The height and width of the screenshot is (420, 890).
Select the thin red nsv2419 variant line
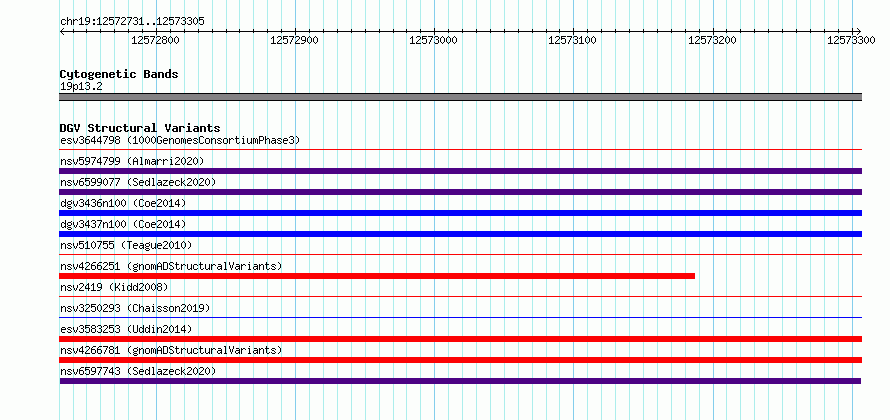click(460, 297)
